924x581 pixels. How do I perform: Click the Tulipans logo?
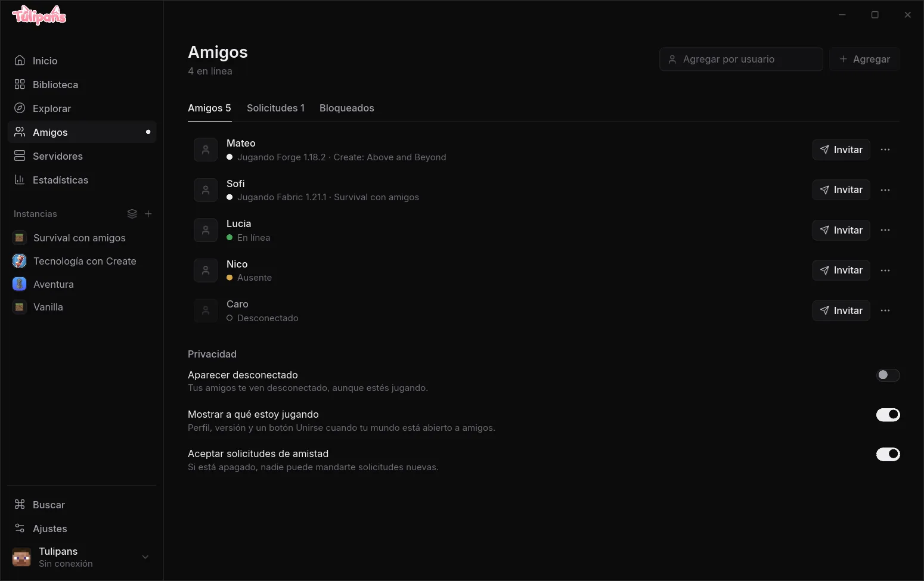[x=39, y=15]
